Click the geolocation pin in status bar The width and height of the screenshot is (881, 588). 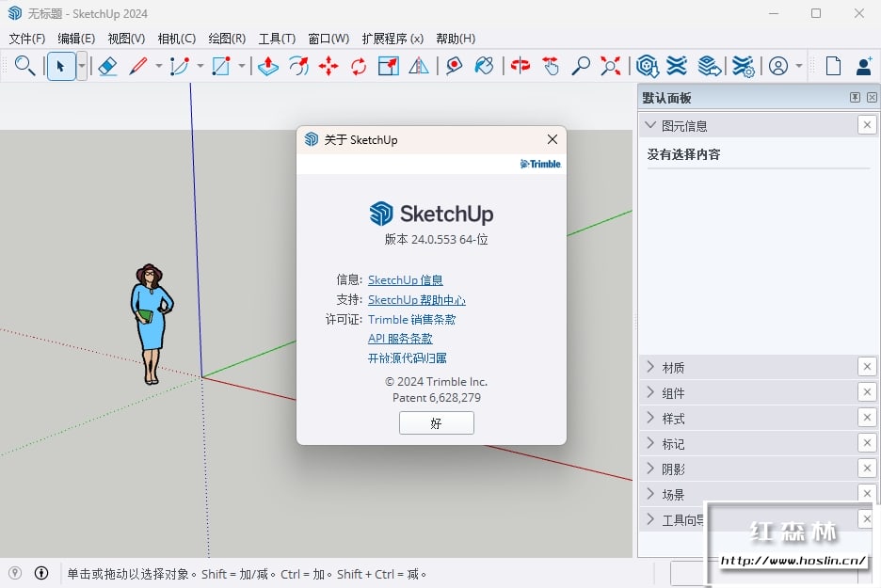pos(15,573)
